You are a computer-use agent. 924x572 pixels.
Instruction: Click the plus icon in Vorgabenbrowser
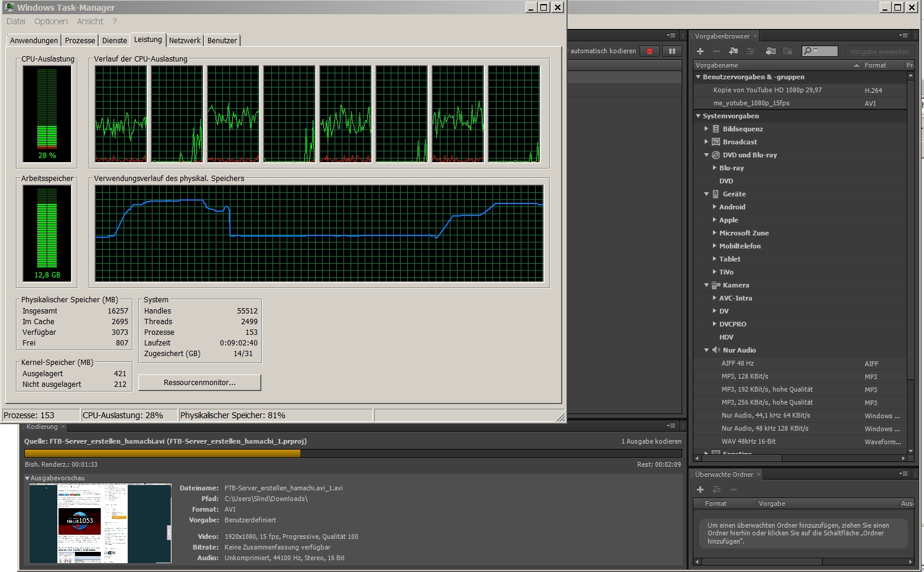[701, 51]
